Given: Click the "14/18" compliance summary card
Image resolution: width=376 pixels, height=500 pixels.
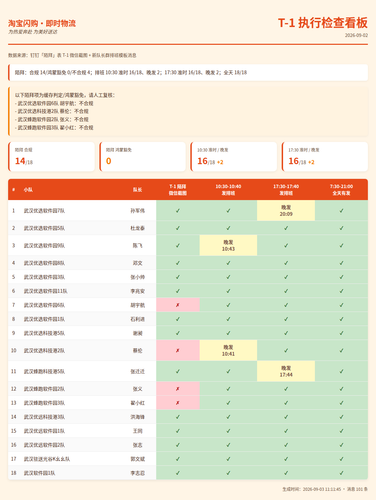Looking at the screenshot, I should [x=52, y=157].
